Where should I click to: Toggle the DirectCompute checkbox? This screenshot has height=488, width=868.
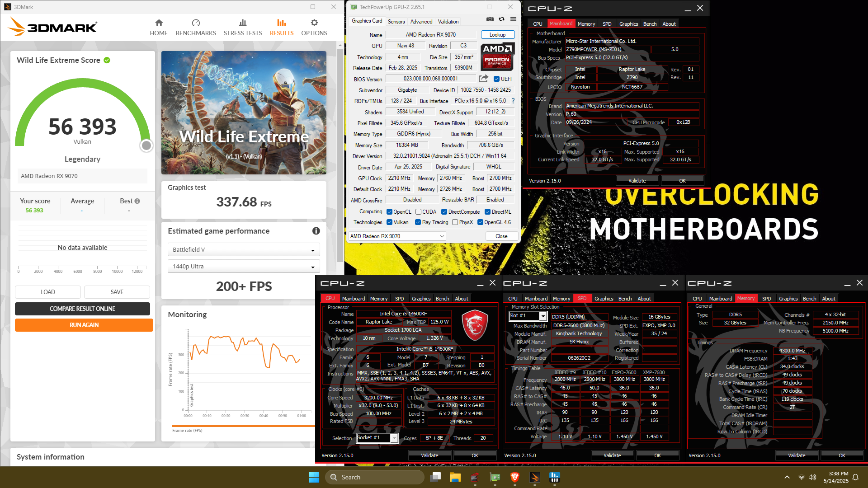pos(444,212)
